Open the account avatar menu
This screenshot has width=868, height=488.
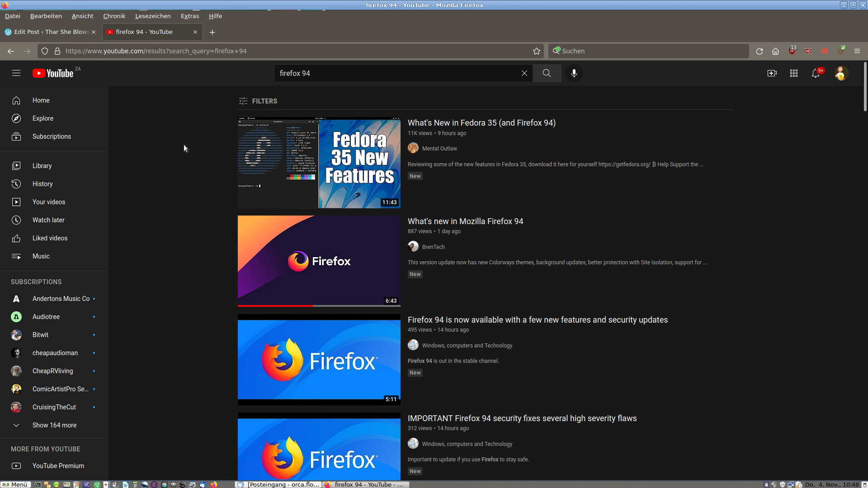841,73
